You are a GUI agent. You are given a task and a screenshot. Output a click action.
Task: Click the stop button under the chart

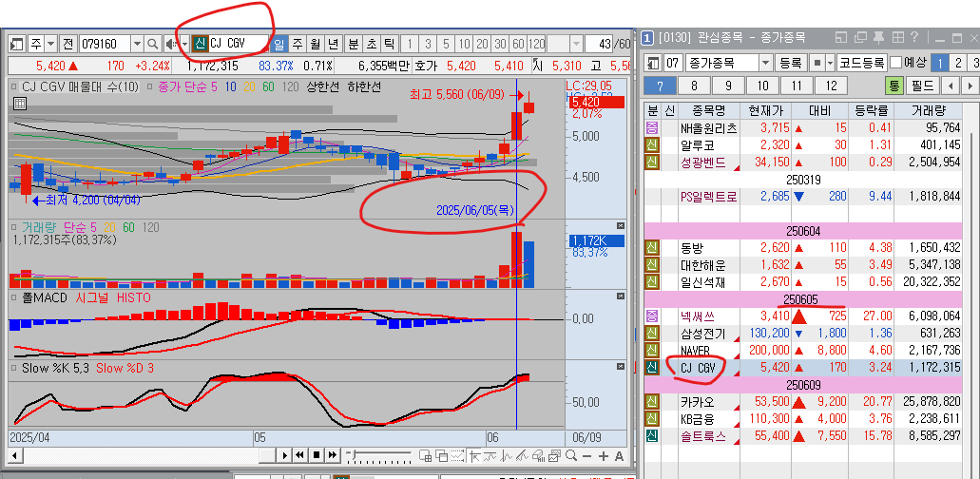pyautogui.click(x=317, y=455)
